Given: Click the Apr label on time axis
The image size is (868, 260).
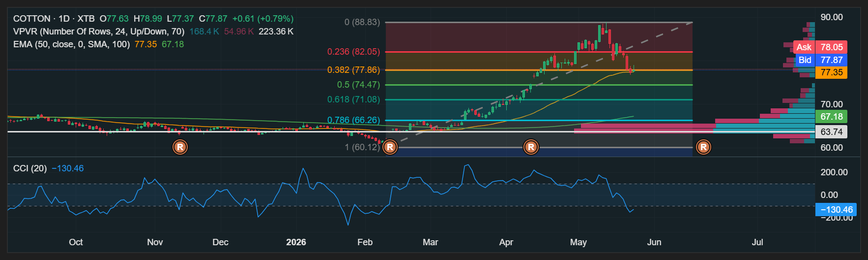Looking at the screenshot, I should (x=506, y=242).
